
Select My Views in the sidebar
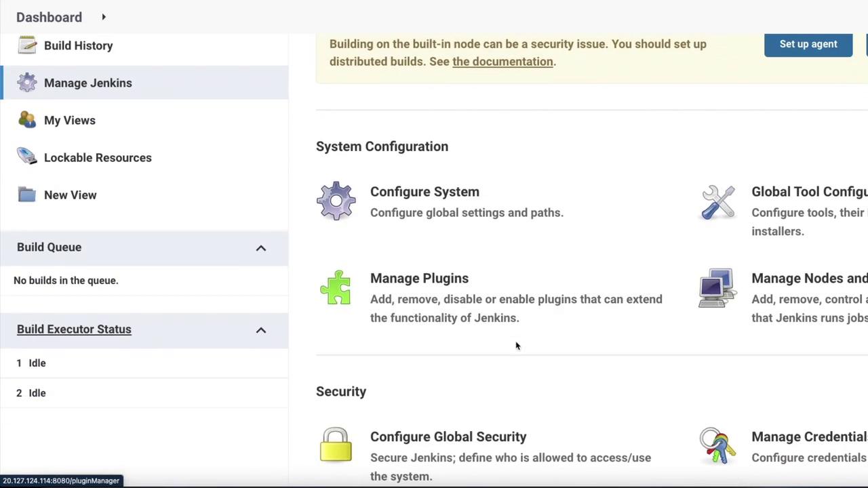[x=70, y=120]
